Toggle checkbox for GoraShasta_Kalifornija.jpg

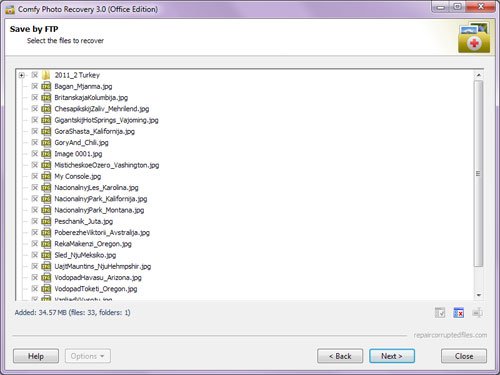click(35, 131)
